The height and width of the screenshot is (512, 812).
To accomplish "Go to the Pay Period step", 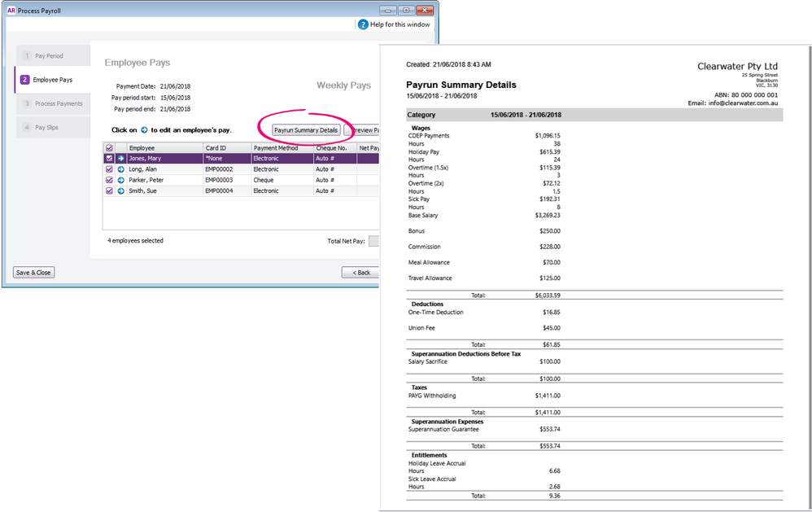I will pos(49,56).
